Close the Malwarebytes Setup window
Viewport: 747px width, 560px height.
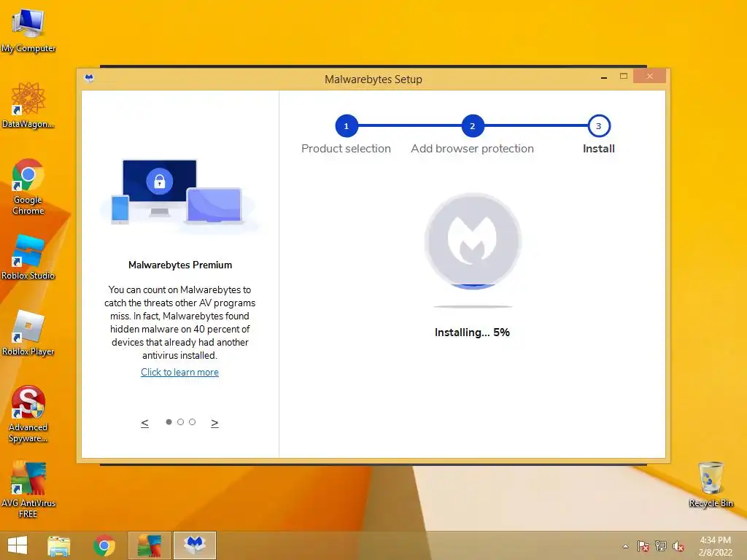[650, 76]
